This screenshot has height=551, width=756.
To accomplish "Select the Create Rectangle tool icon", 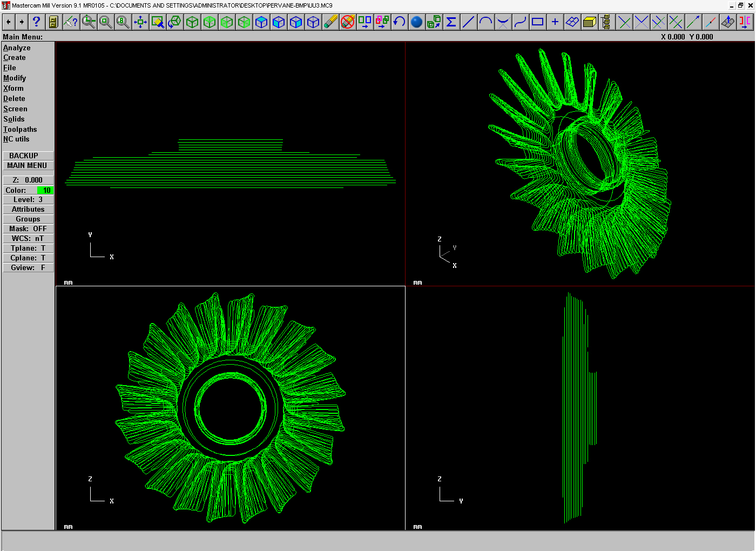I will point(537,22).
